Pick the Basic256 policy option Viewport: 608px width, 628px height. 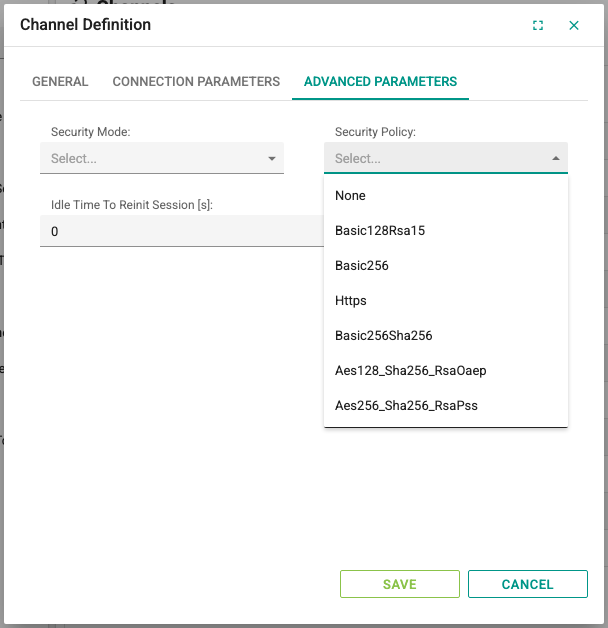[446, 266]
